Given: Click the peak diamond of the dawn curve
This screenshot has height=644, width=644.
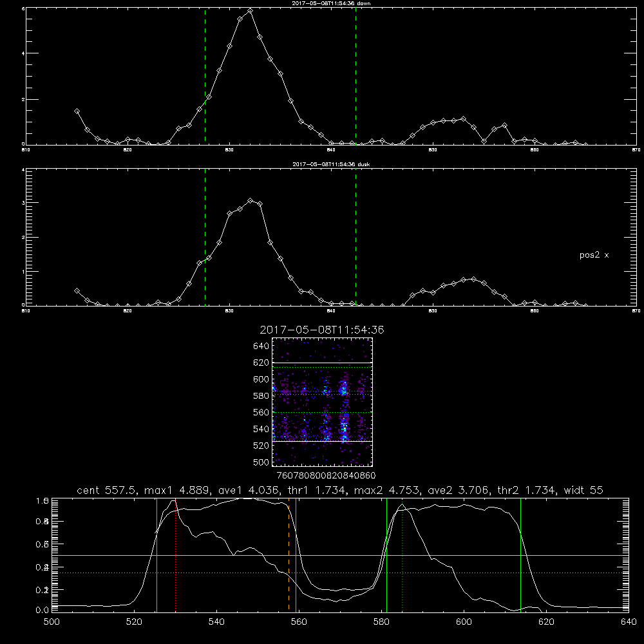Looking at the screenshot, I should pyautogui.click(x=250, y=11).
